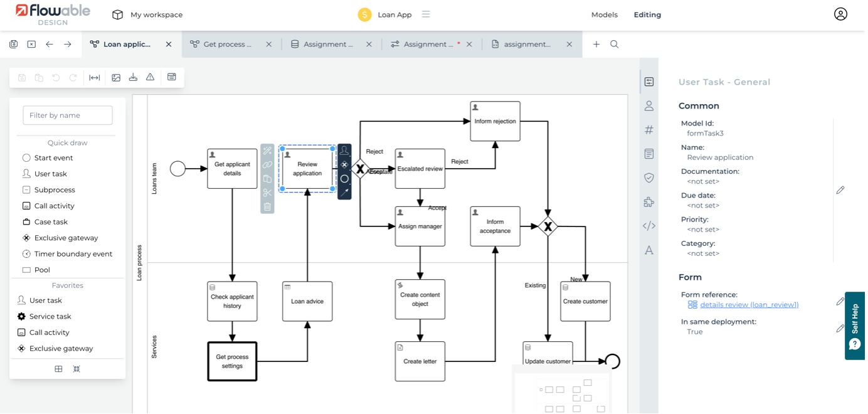Open the assignment person icon in properties sidebar
The height and width of the screenshot is (414, 868).
[649, 106]
